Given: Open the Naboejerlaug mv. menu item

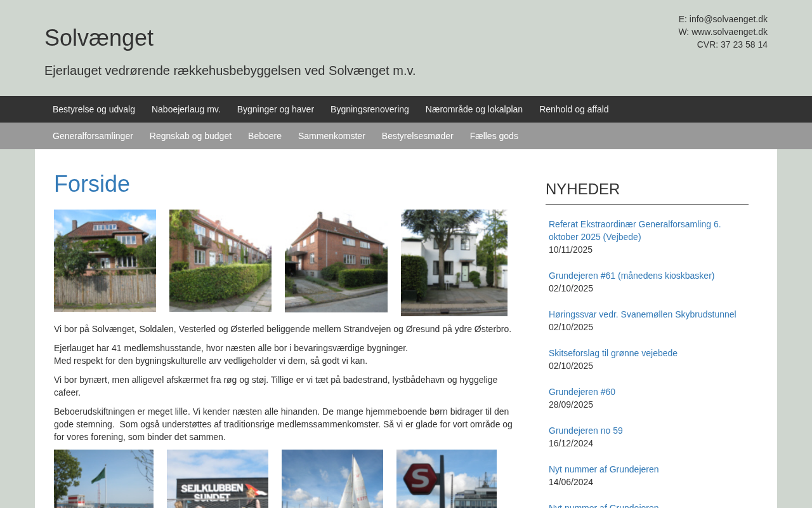Looking at the screenshot, I should (x=186, y=109).
